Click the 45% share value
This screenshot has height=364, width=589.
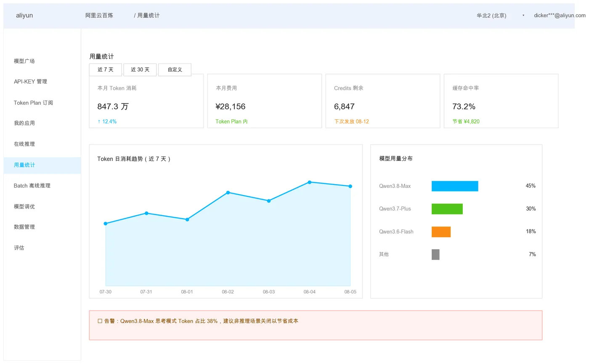531,186
